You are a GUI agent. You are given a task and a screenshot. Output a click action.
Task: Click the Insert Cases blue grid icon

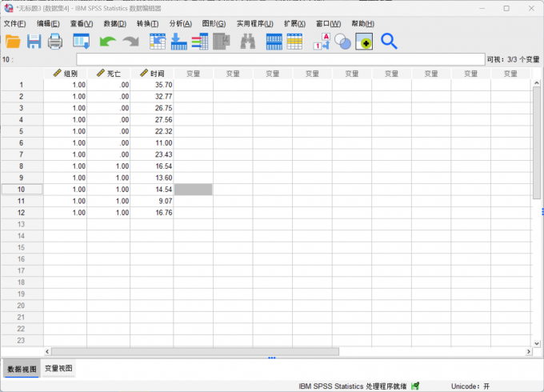pos(274,42)
